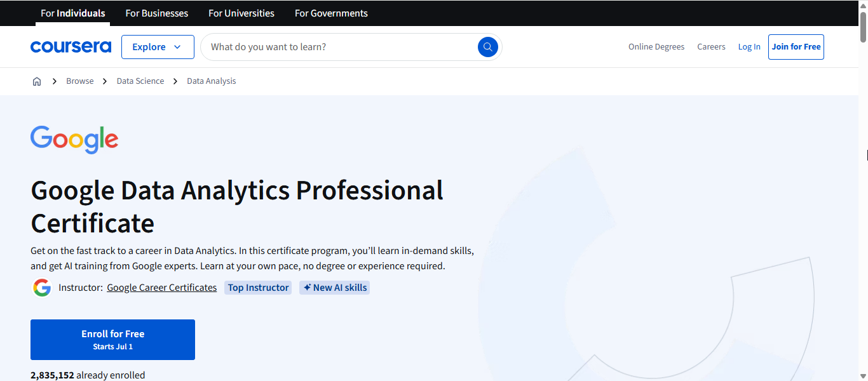Click the scrollbar up arrow

pos(863,5)
